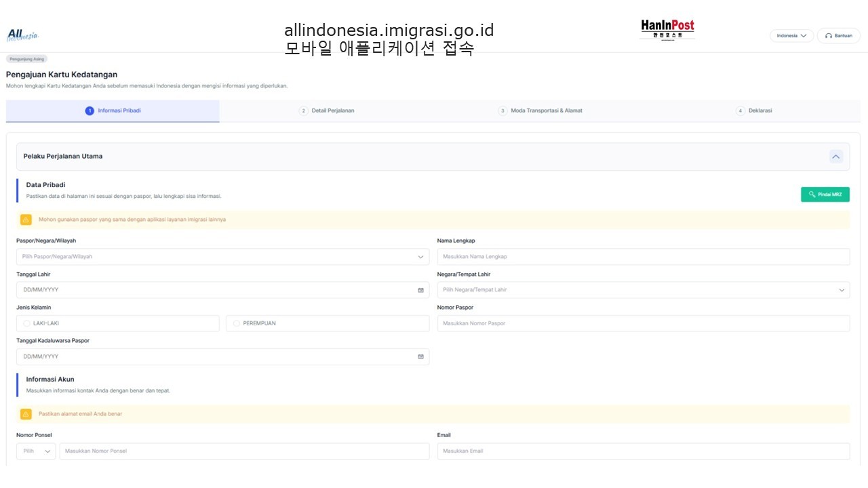This screenshot has height=488, width=868.
Task: Click the Nama Lengkap input field
Action: pyautogui.click(x=643, y=257)
